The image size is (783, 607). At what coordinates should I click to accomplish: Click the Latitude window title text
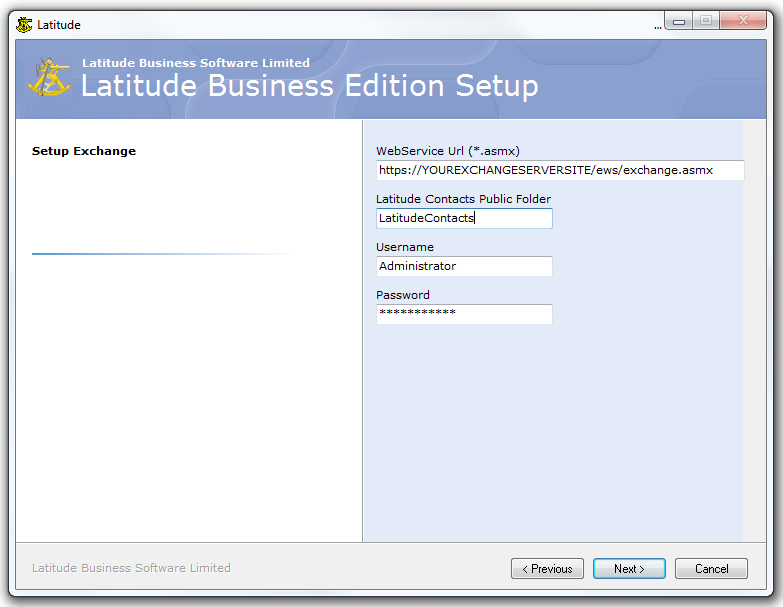59,25
